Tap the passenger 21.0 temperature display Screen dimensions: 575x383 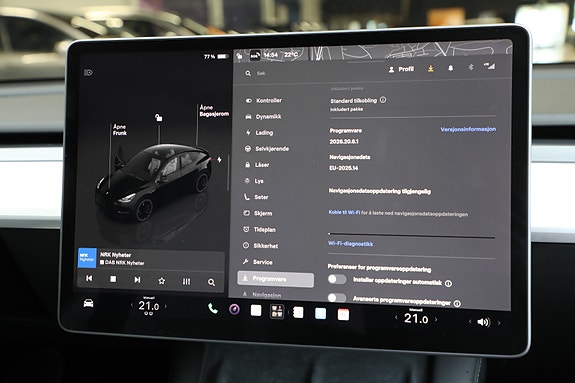(416, 318)
